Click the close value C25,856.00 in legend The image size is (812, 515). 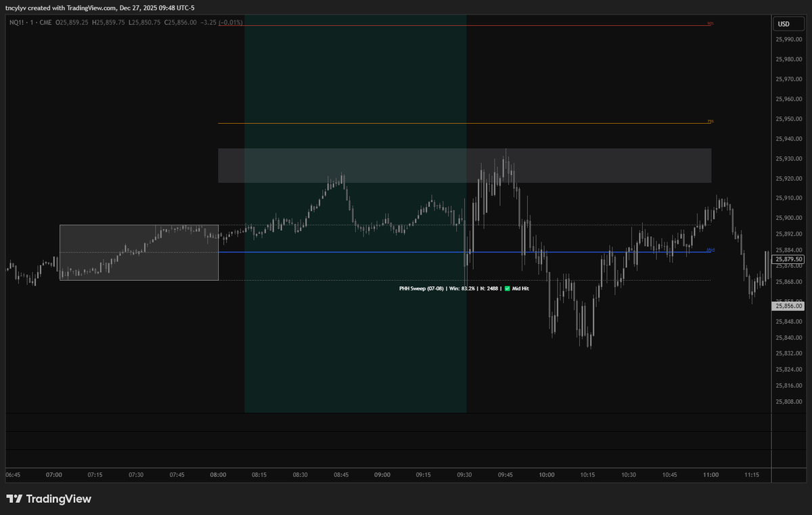point(182,22)
